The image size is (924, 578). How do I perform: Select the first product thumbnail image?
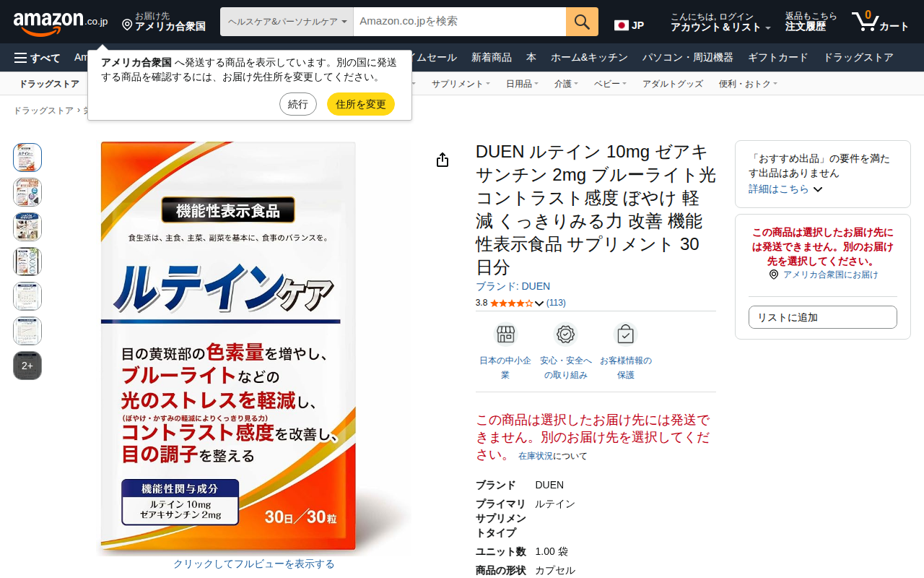(x=27, y=158)
